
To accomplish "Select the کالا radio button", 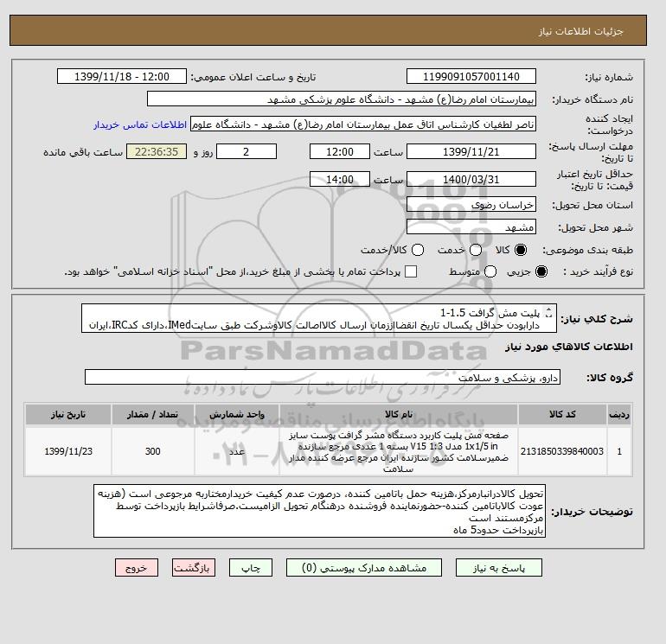I will (x=521, y=250).
